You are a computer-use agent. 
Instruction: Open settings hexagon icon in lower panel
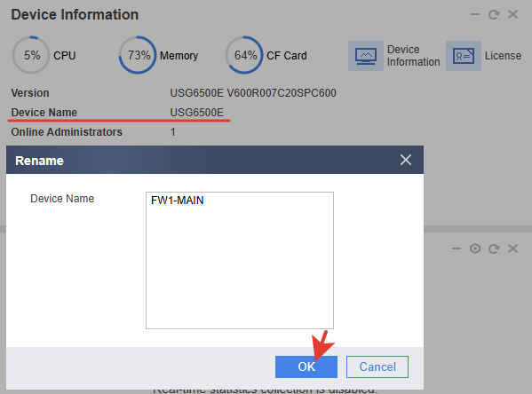[x=475, y=248]
